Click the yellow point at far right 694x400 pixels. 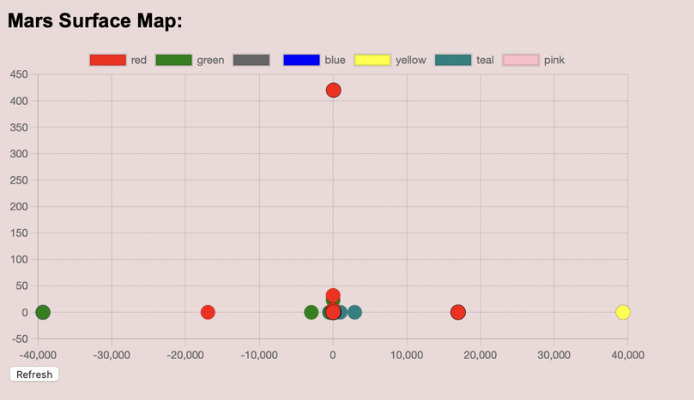tap(623, 312)
